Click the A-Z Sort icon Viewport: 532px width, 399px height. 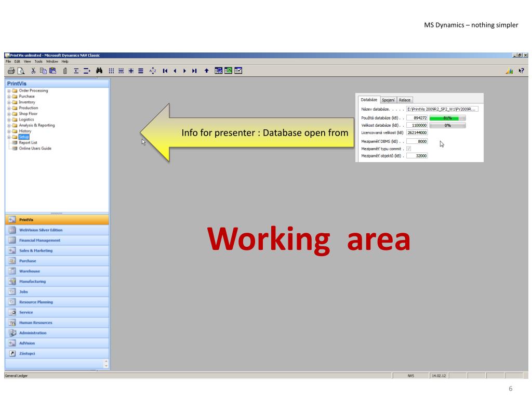[x=153, y=71]
